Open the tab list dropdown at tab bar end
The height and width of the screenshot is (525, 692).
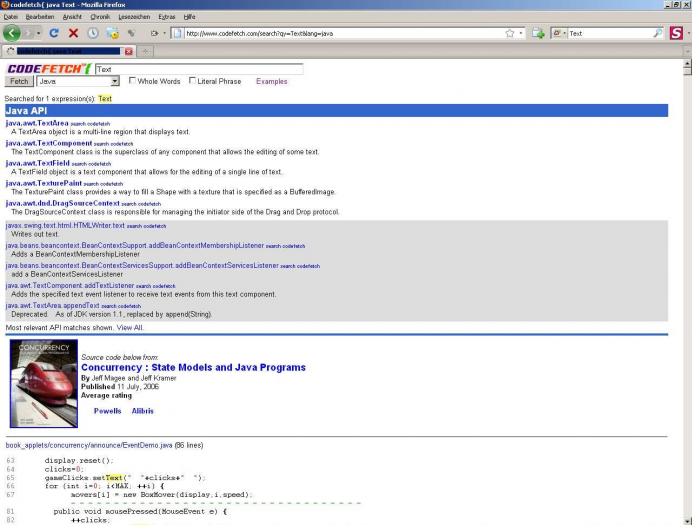point(688,51)
